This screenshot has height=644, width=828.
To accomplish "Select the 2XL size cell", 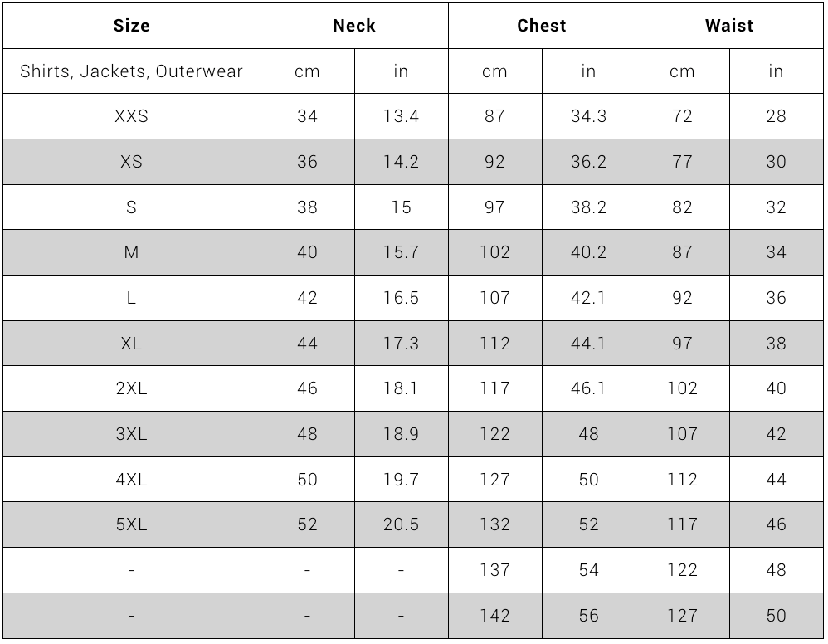I will pos(131,388).
